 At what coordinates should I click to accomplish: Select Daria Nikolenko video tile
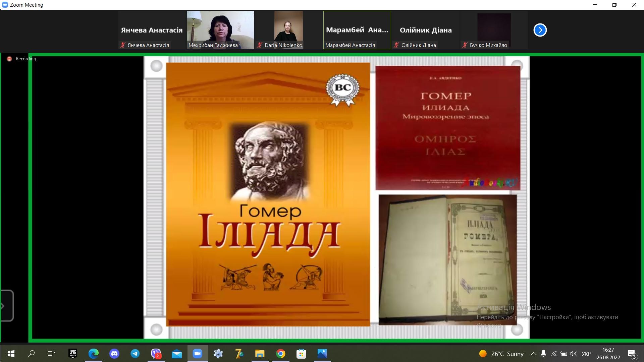click(x=288, y=30)
